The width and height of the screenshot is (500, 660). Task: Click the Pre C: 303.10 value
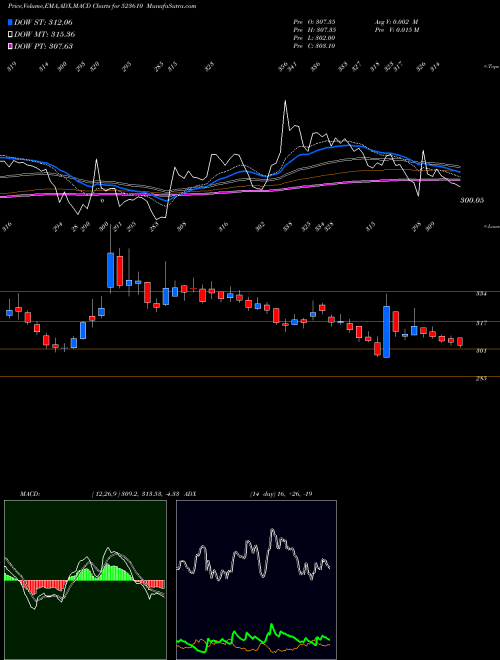point(314,46)
